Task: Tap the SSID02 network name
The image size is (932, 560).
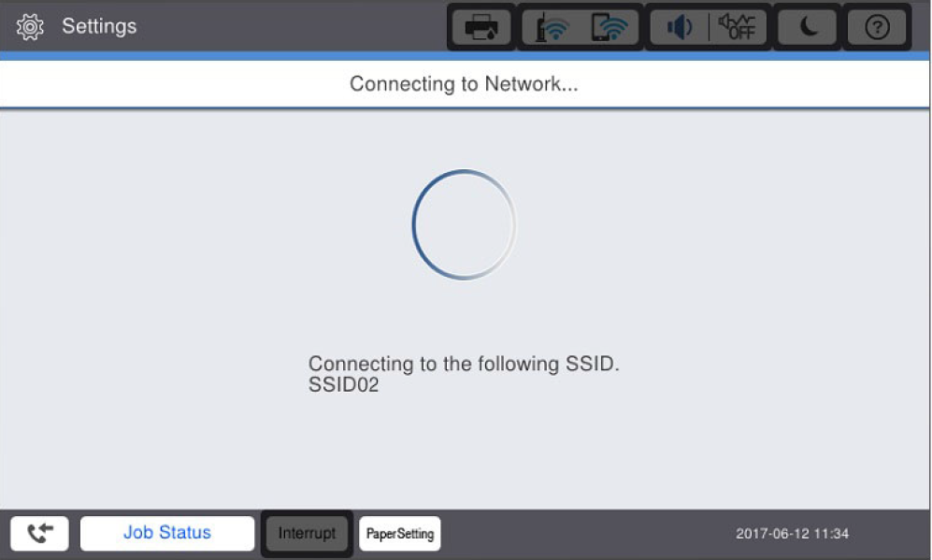Action: point(344,384)
